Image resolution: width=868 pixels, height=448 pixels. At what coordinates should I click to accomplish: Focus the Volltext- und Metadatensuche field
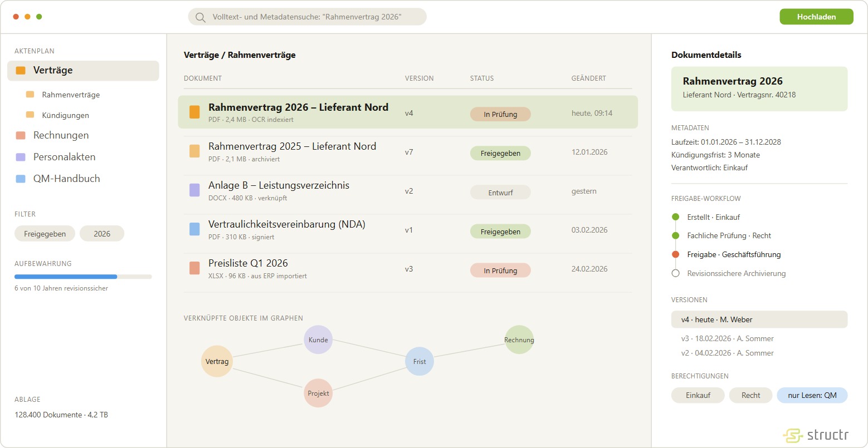coord(307,17)
